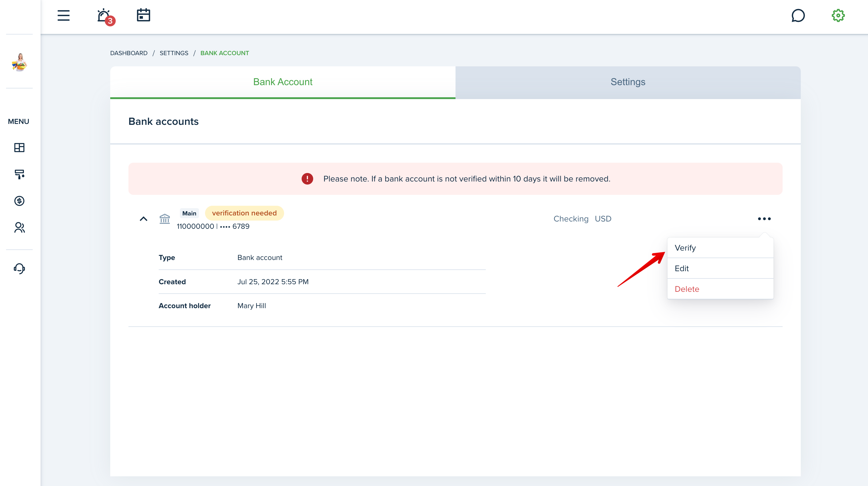Open the dollar coin icon in sidebar

point(19,201)
